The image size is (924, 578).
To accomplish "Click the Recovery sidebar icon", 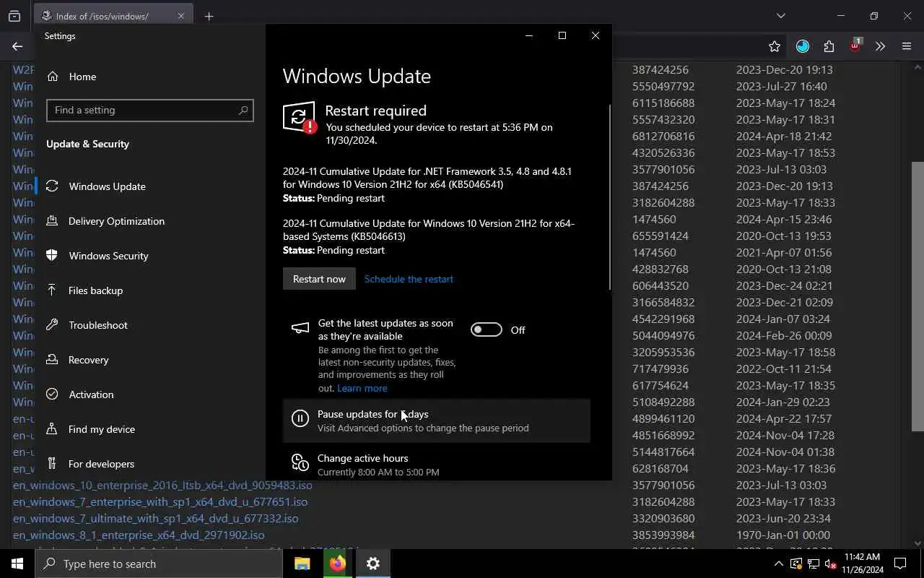I will (x=52, y=360).
